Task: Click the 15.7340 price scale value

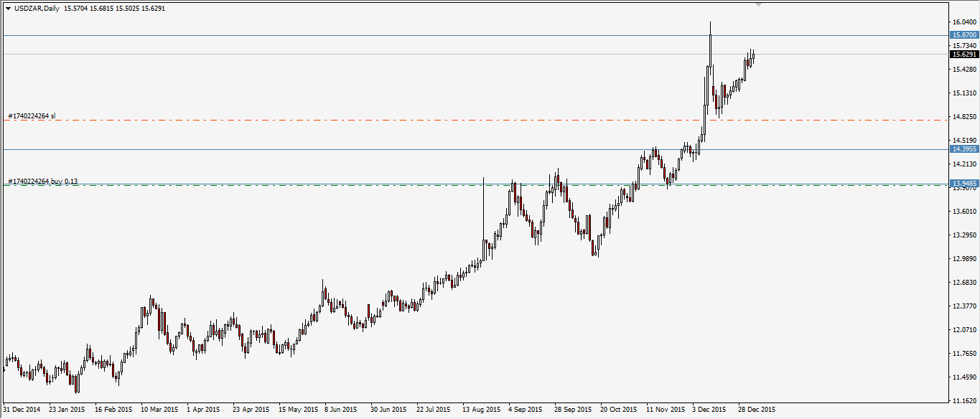Action: (964, 46)
